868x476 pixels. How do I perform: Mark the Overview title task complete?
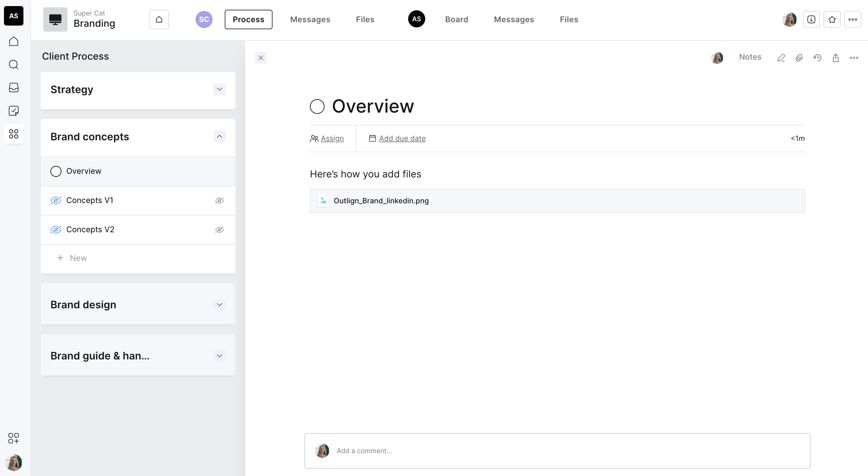click(x=317, y=107)
